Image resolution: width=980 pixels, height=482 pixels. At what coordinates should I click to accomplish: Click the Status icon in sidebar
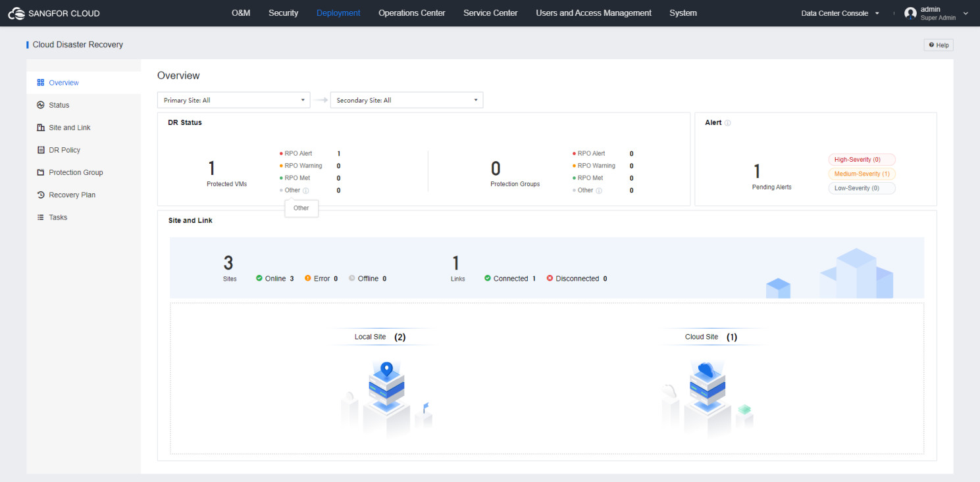41,105
